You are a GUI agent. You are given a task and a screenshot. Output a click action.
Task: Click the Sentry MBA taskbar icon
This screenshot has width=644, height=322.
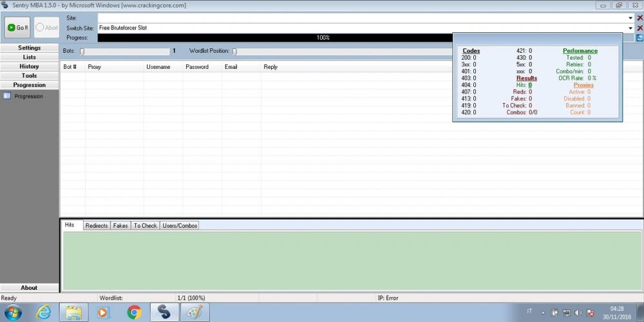[164, 313]
